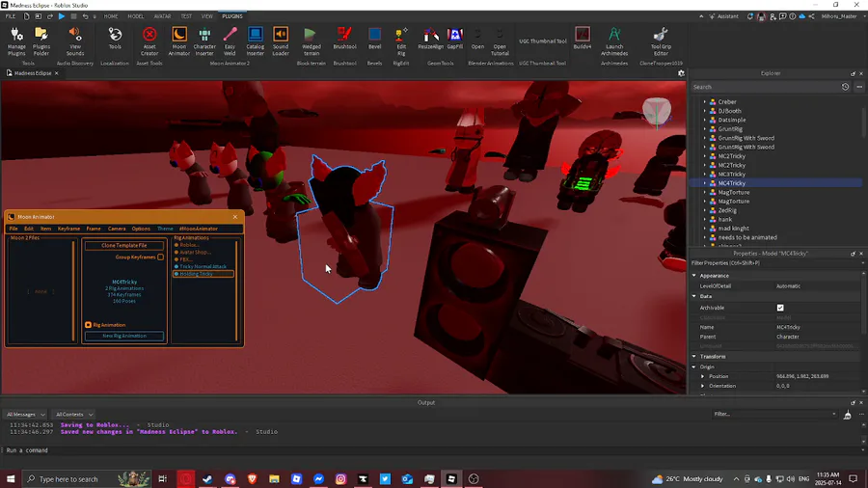
Task: Collapse the Appearance properties section
Action: (x=694, y=276)
